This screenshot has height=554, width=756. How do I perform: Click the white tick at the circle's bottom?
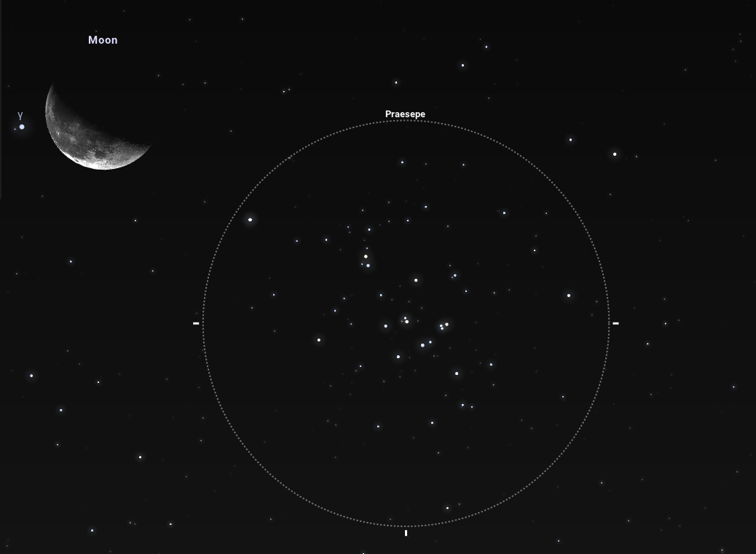point(406,533)
